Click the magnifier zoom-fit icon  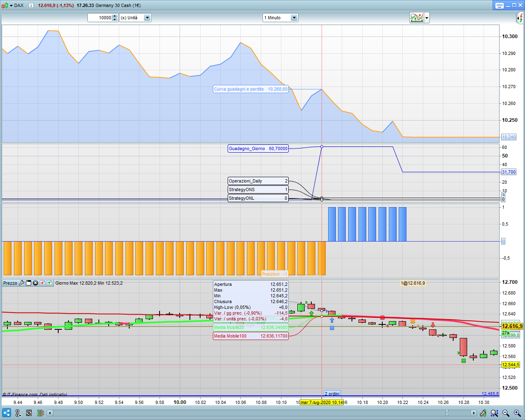tap(494, 413)
